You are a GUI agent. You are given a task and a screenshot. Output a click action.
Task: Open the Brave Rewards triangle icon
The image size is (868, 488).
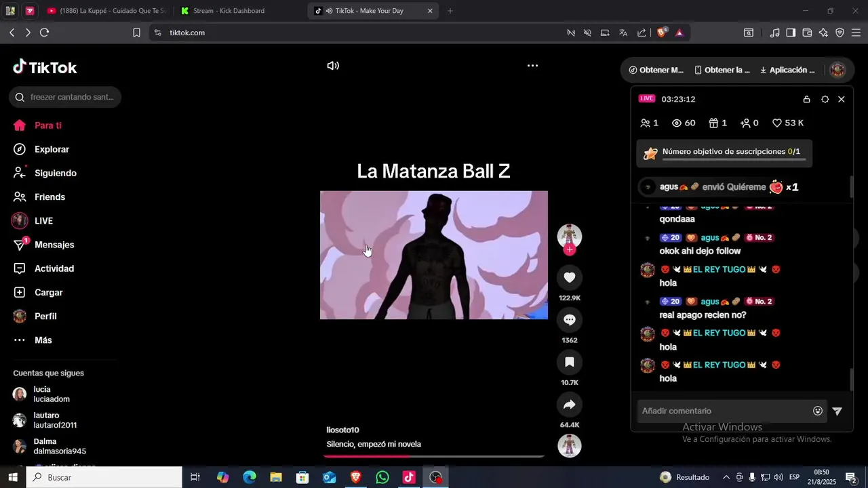pos(679,33)
